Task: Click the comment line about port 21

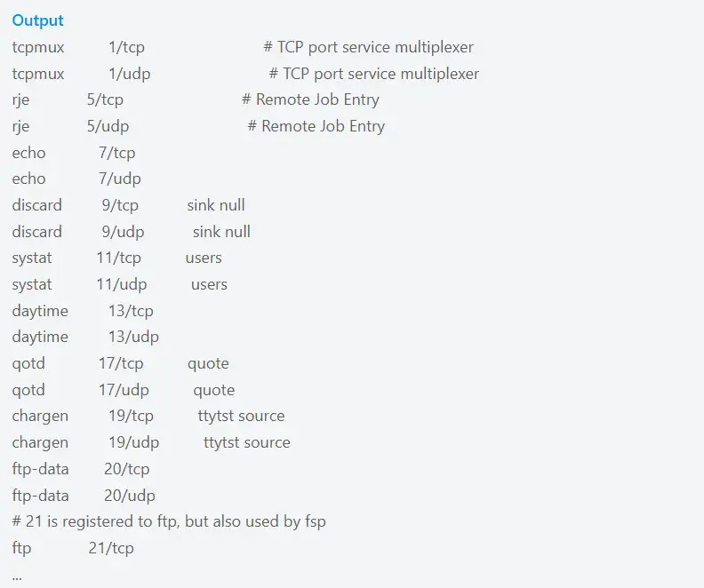Action: [169, 521]
